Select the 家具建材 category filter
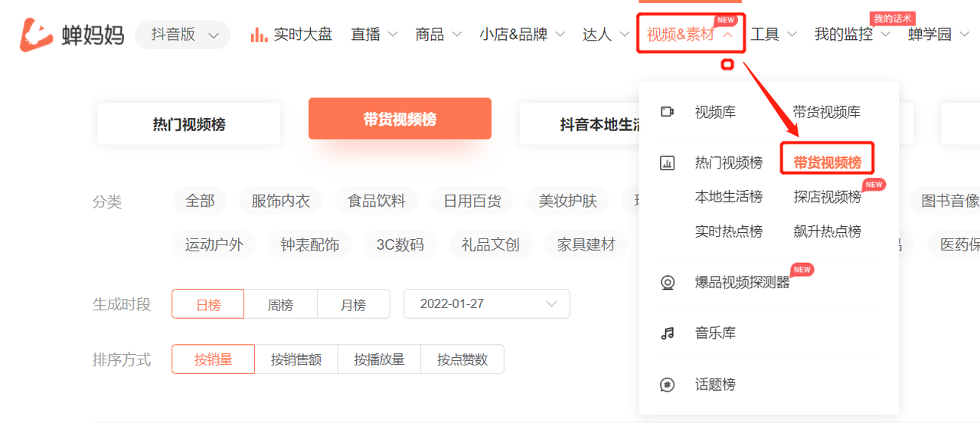Screen dimensions: 980x423 (x=586, y=244)
